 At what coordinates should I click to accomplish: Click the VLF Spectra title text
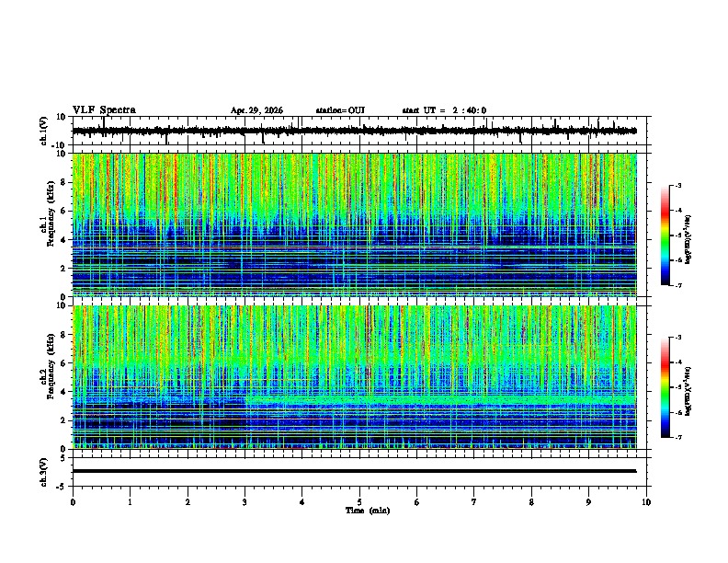click(x=104, y=110)
